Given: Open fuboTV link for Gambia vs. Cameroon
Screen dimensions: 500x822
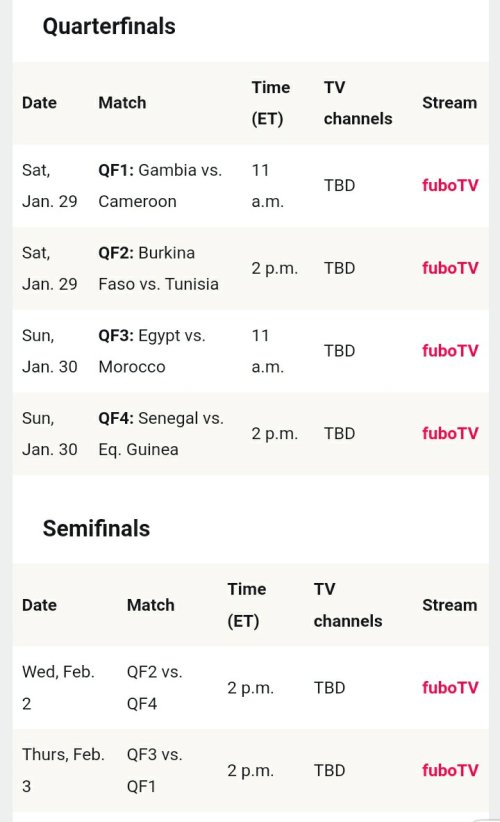Looking at the screenshot, I should [x=450, y=186].
